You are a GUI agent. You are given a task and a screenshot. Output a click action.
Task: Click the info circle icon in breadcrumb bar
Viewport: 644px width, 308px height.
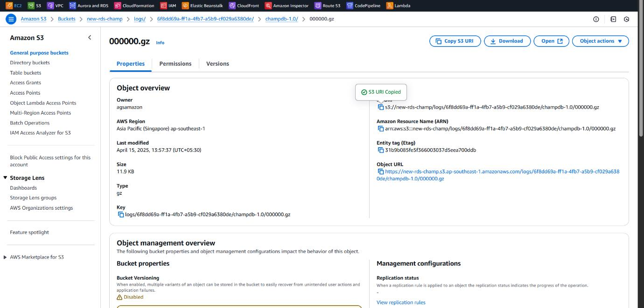596,19
